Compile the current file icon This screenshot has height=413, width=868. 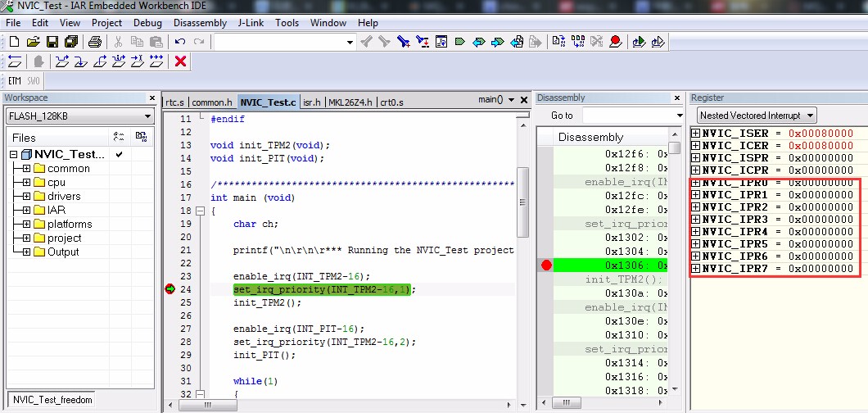(x=559, y=42)
